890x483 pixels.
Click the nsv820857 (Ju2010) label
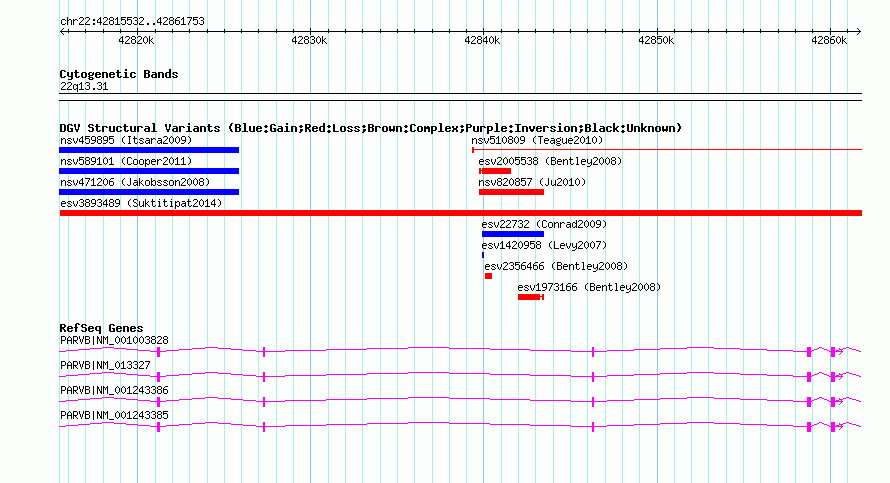pos(532,182)
